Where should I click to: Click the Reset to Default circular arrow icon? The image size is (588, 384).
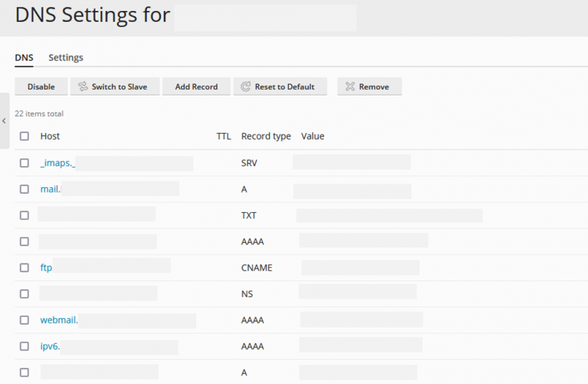pos(245,87)
